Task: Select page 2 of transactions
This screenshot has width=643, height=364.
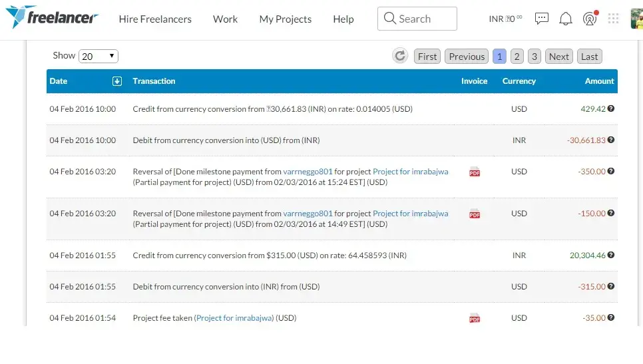Action: [x=517, y=57]
